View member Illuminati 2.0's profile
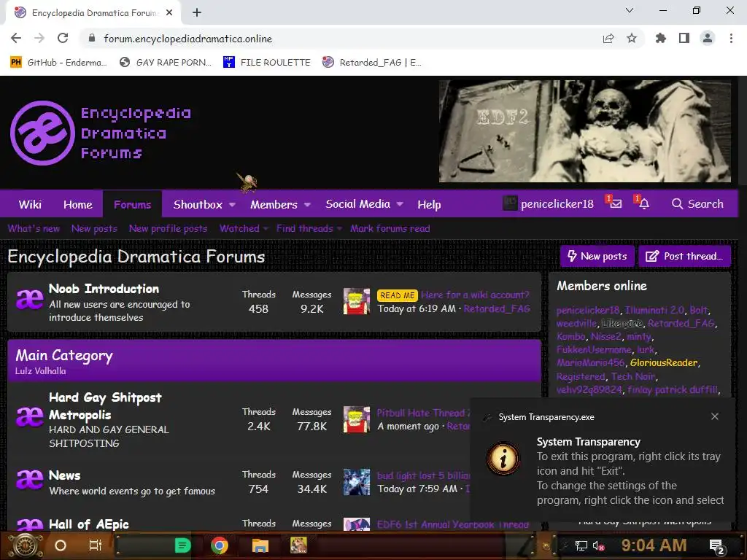Image resolution: width=747 pixels, height=560 pixels. tap(654, 310)
